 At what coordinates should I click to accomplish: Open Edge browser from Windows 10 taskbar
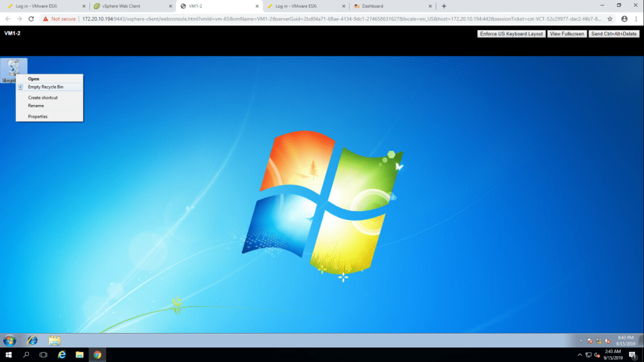click(62, 355)
